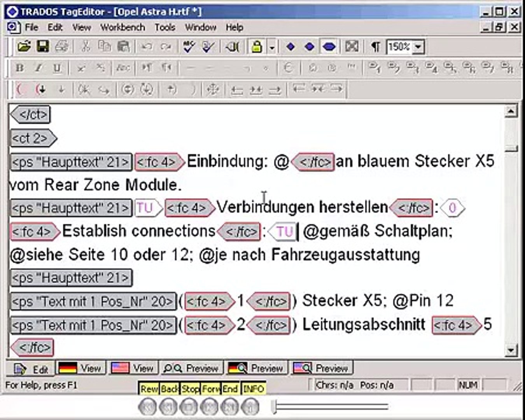Viewport: 525px width, 420px height.
Task: Toggle Bold formatting
Action: [19, 68]
